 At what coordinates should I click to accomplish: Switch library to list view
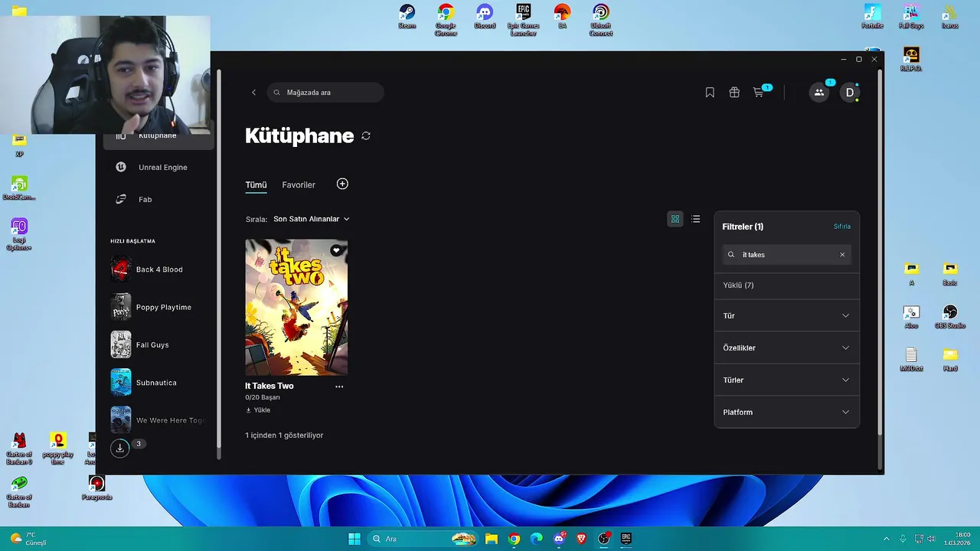pos(695,219)
